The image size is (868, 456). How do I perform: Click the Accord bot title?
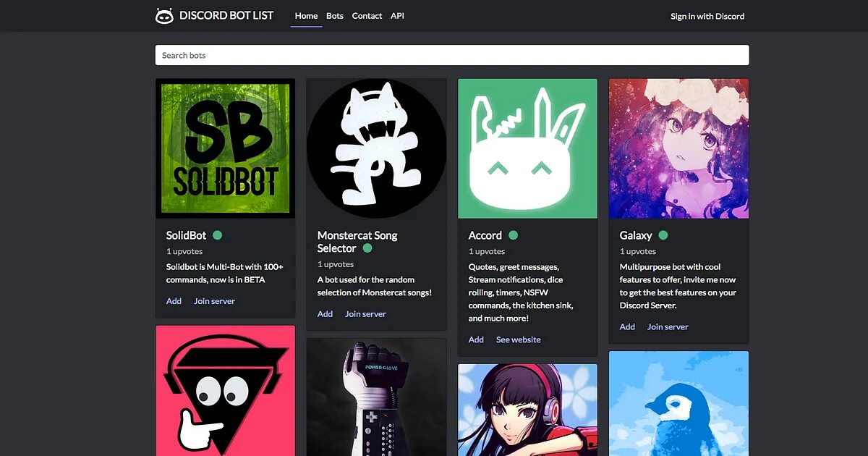click(485, 235)
